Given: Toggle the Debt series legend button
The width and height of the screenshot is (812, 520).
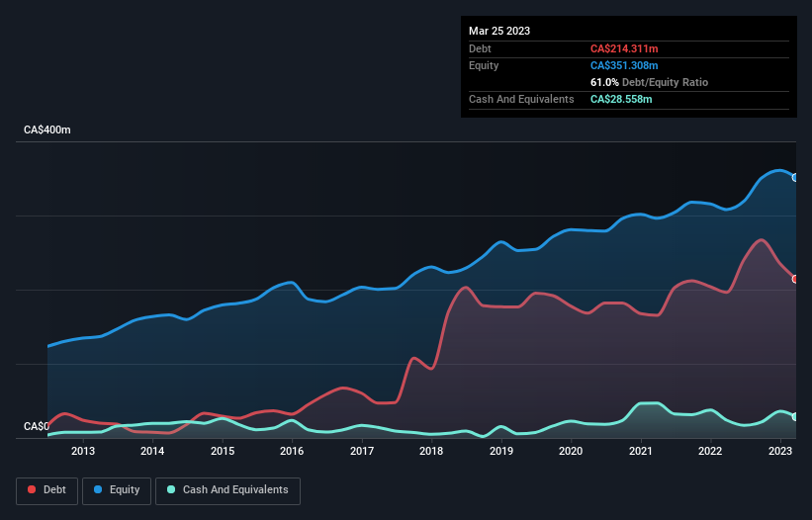Looking at the screenshot, I should click(x=47, y=490).
